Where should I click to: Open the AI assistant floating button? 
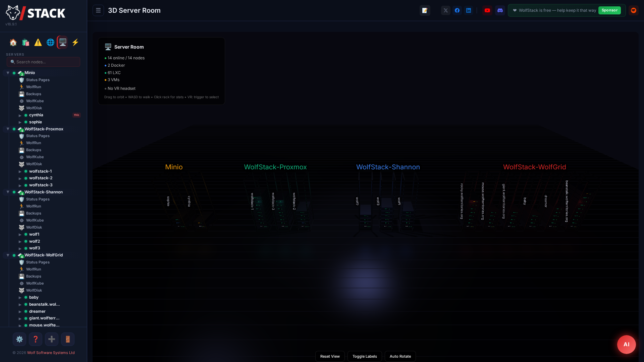(627, 345)
